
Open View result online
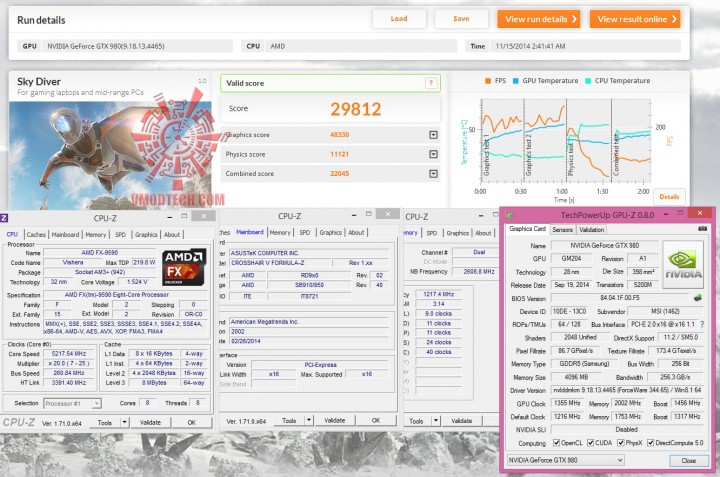click(635, 19)
